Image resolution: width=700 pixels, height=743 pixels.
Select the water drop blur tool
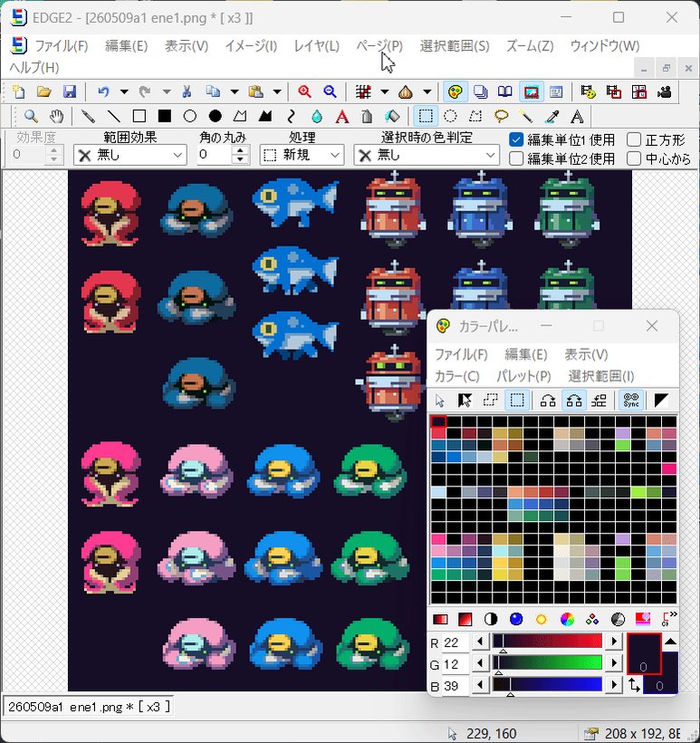pos(317,116)
